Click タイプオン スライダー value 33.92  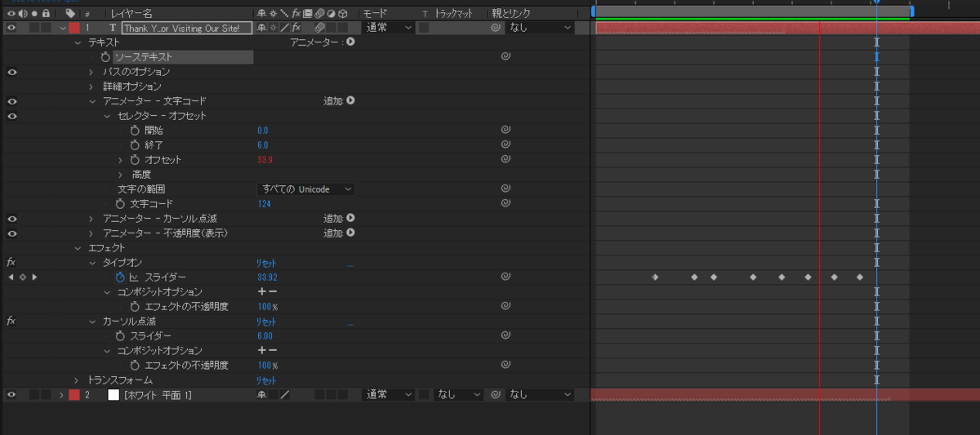click(x=268, y=277)
